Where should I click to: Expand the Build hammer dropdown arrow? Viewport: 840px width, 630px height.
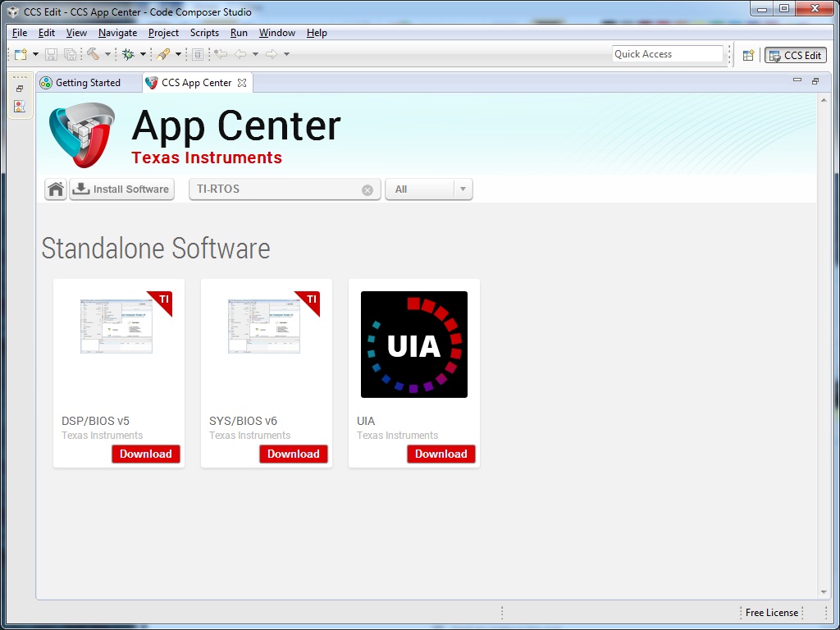coord(107,54)
